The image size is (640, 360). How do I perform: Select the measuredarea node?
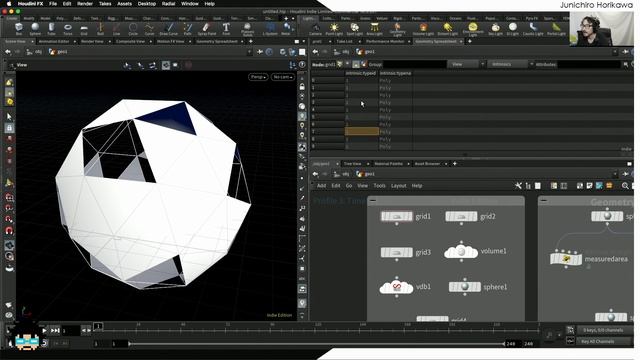tap(566, 259)
